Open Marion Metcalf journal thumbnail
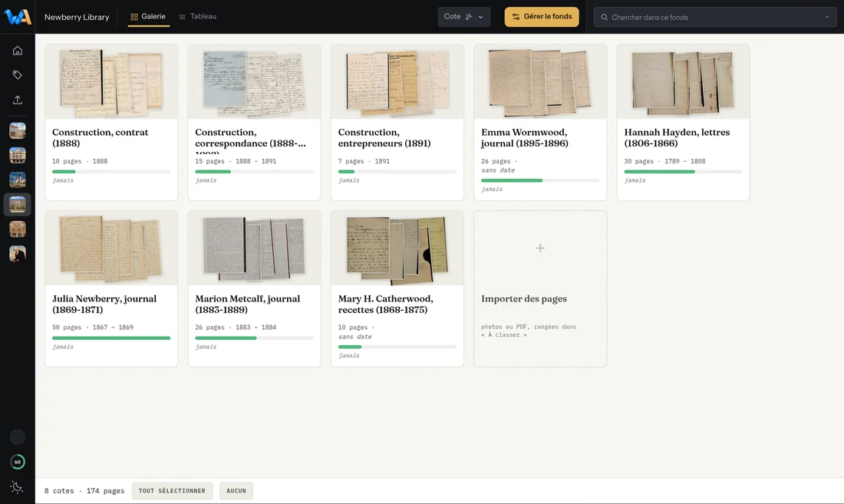The height and width of the screenshot is (504, 844). [254, 248]
